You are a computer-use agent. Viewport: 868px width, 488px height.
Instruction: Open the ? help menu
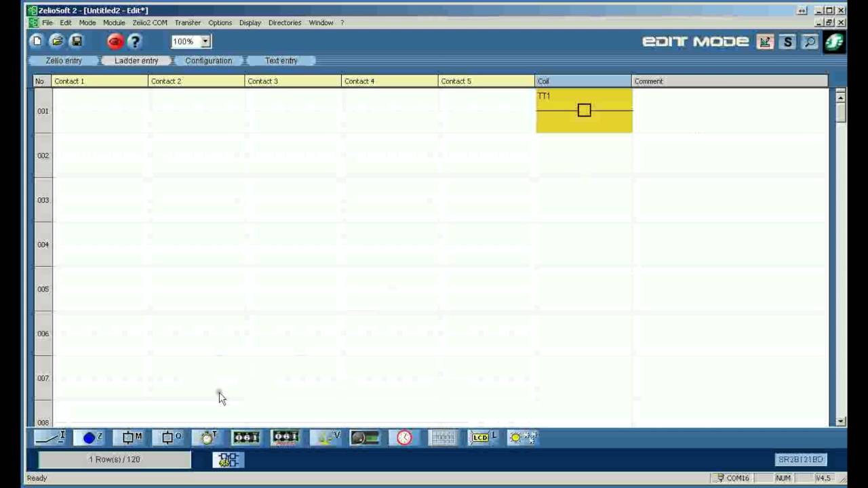click(342, 22)
